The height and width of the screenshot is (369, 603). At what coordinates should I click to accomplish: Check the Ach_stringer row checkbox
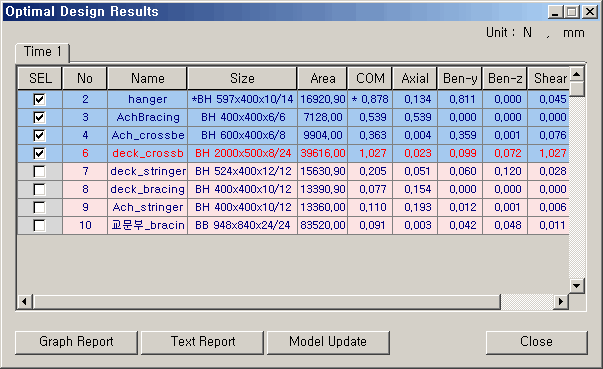[39, 208]
